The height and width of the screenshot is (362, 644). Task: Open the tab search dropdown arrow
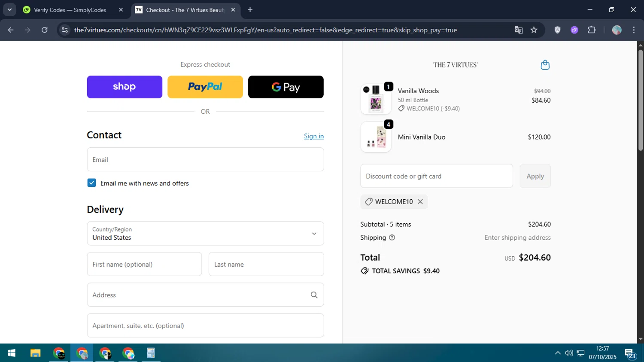tap(9, 10)
